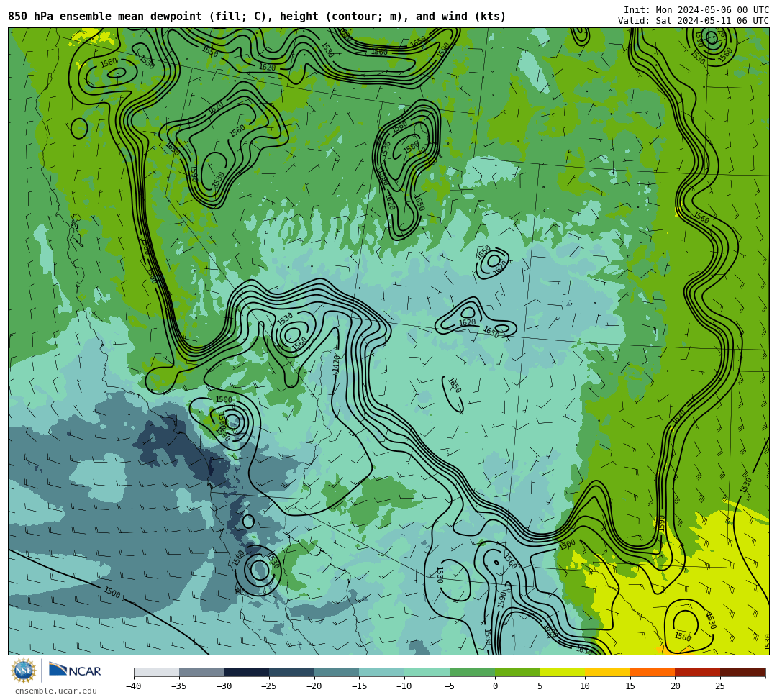The height and width of the screenshot is (700, 777).
Task: Click the -20 colorbar tick label
Action: click(x=314, y=686)
